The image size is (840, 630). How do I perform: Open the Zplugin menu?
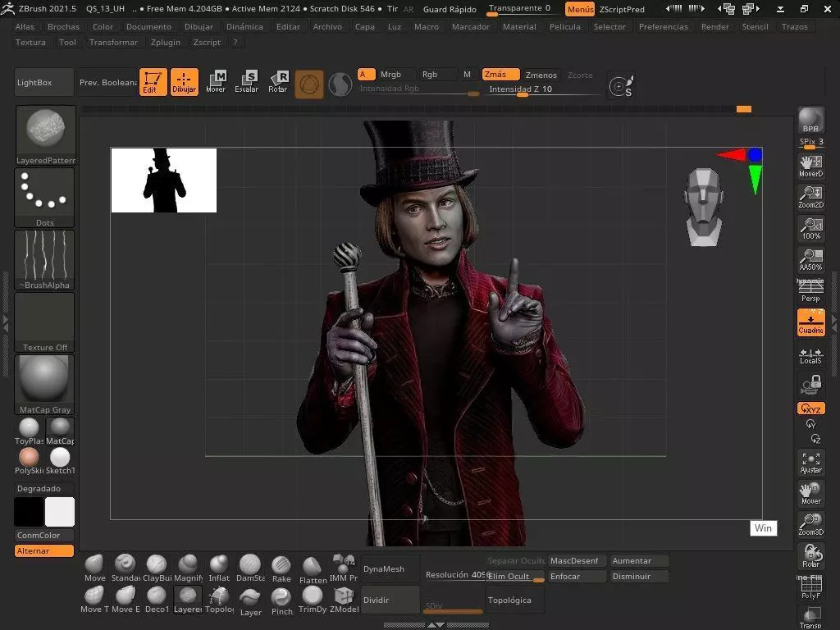[166, 43]
